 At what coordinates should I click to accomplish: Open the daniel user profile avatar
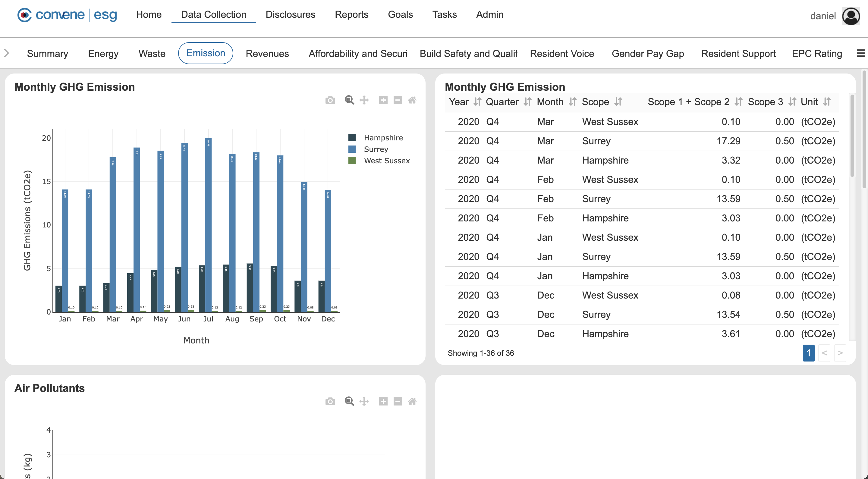(851, 16)
